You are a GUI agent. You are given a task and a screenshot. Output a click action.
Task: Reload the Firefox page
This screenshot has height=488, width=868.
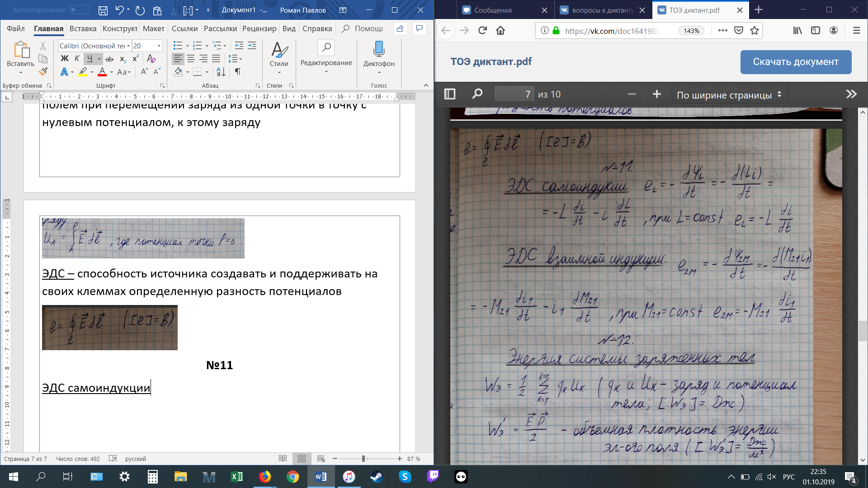(482, 30)
